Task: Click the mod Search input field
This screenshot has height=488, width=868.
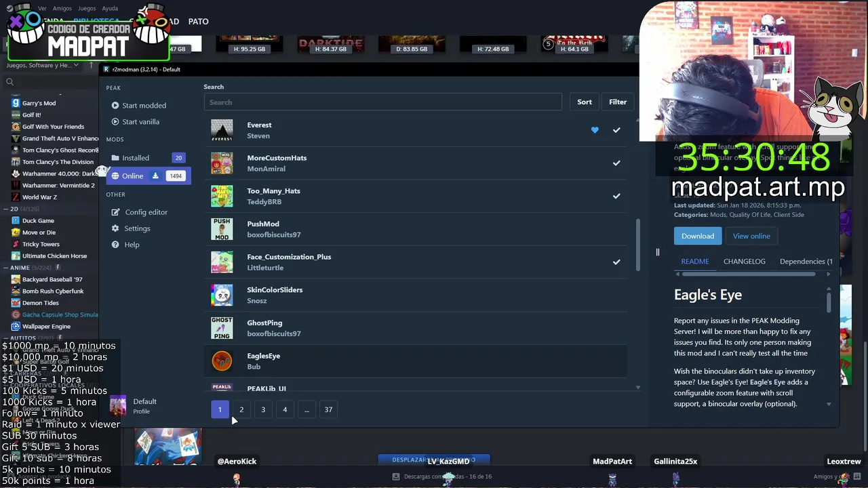Action: tap(383, 102)
